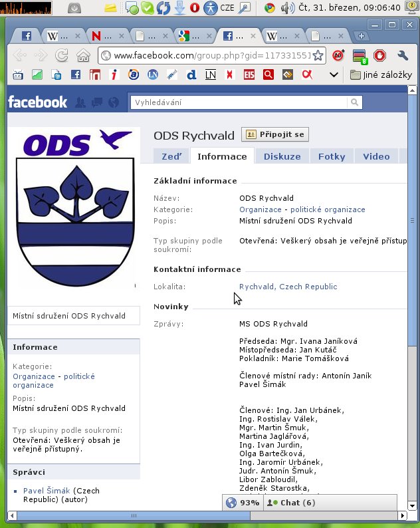Expand hidden bookmarks with chevron arrow
The width and height of the screenshot is (420, 528).
pos(334,74)
